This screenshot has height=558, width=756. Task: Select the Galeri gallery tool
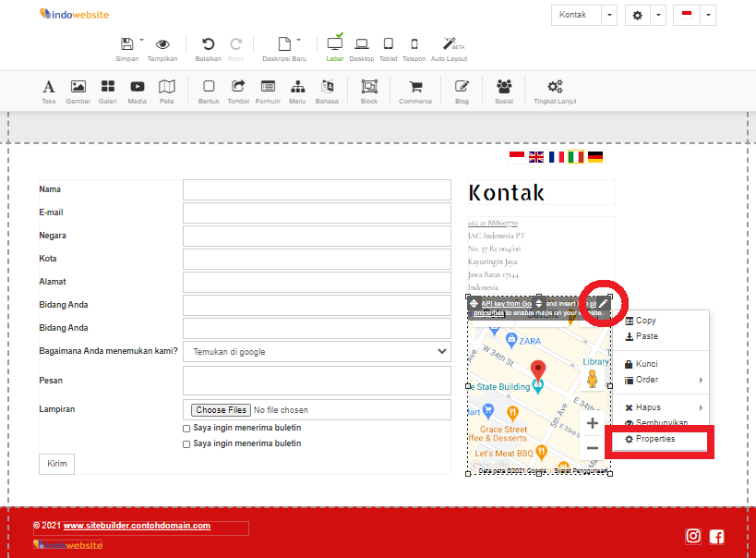107,88
